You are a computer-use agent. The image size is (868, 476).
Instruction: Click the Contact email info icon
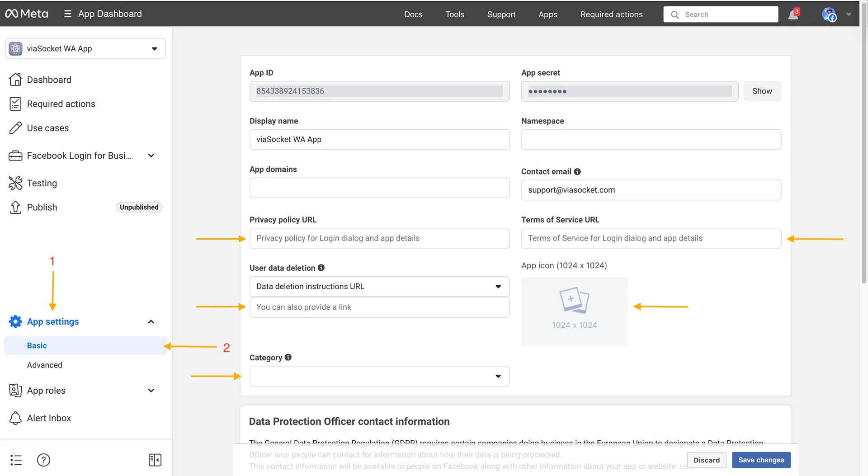pos(577,172)
